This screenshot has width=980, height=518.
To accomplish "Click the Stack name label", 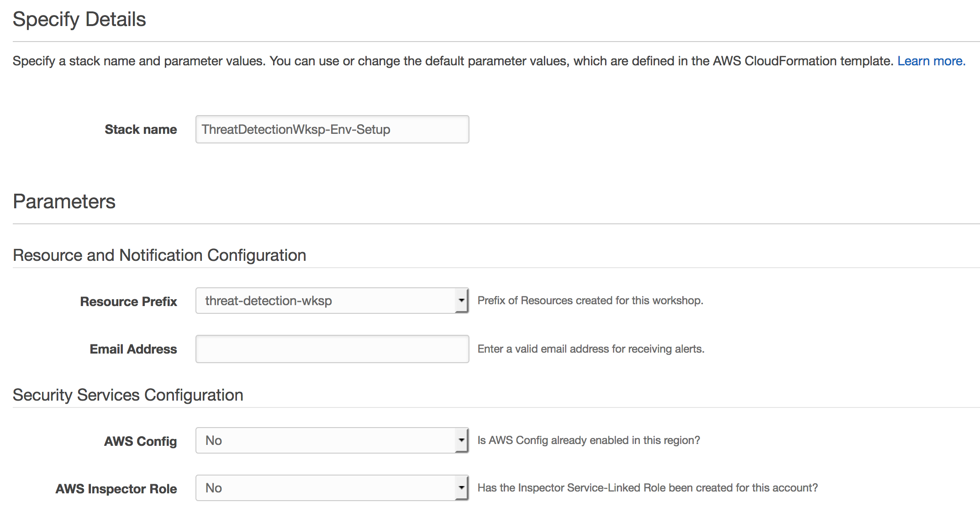I will pyautogui.click(x=141, y=129).
